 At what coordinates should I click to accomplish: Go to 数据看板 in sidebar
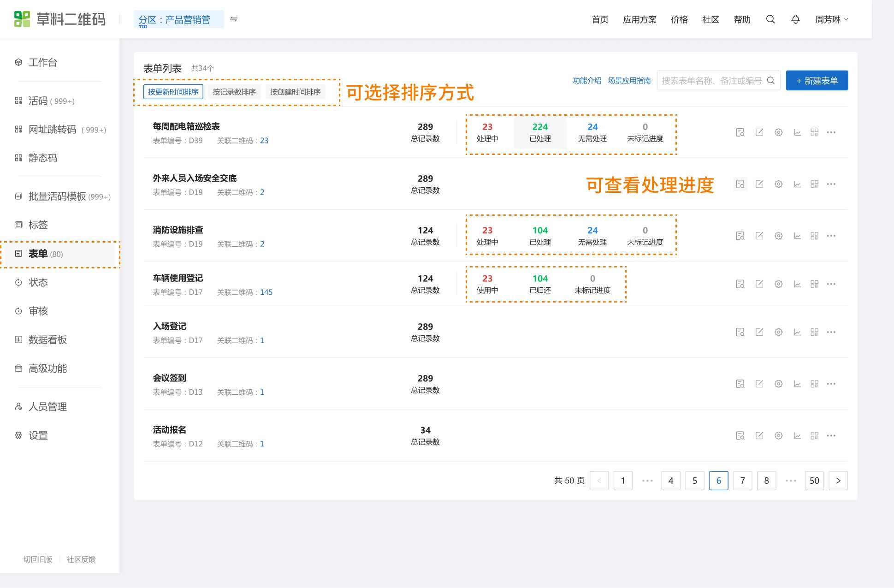click(x=47, y=340)
